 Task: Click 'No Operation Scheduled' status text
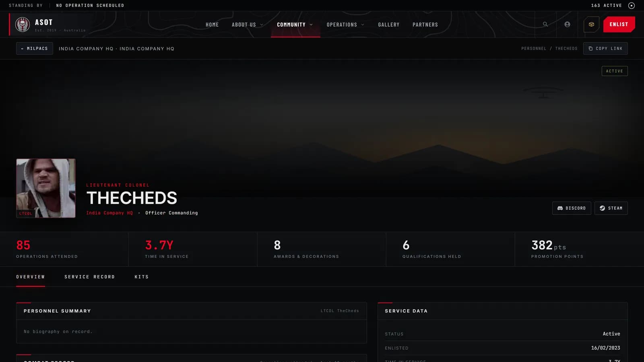pos(90,6)
